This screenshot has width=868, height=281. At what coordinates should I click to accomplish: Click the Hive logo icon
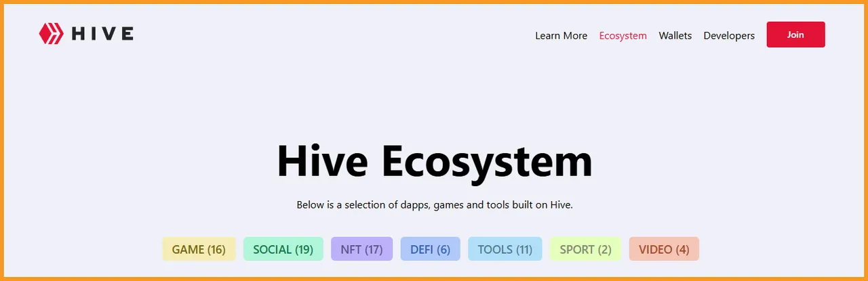[51, 34]
